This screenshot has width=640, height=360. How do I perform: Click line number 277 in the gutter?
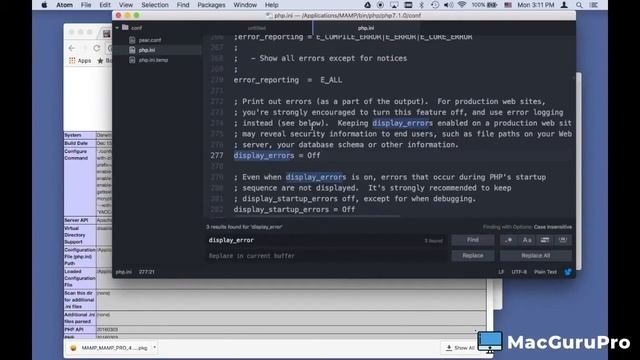coord(217,156)
